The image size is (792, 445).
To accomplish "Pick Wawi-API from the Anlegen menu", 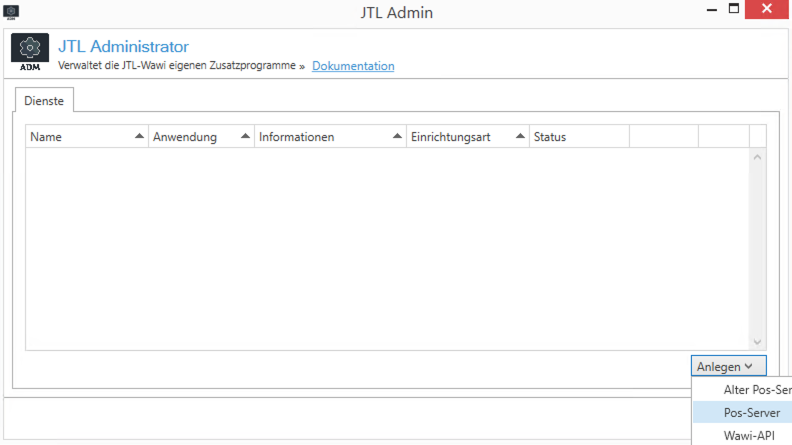I will tap(748, 435).
